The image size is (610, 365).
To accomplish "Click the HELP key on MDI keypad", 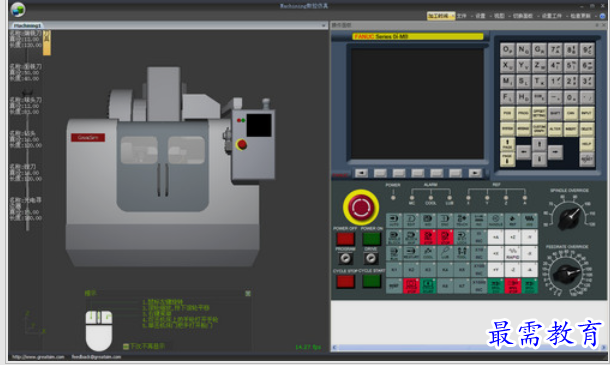I will pyautogui.click(x=587, y=144).
